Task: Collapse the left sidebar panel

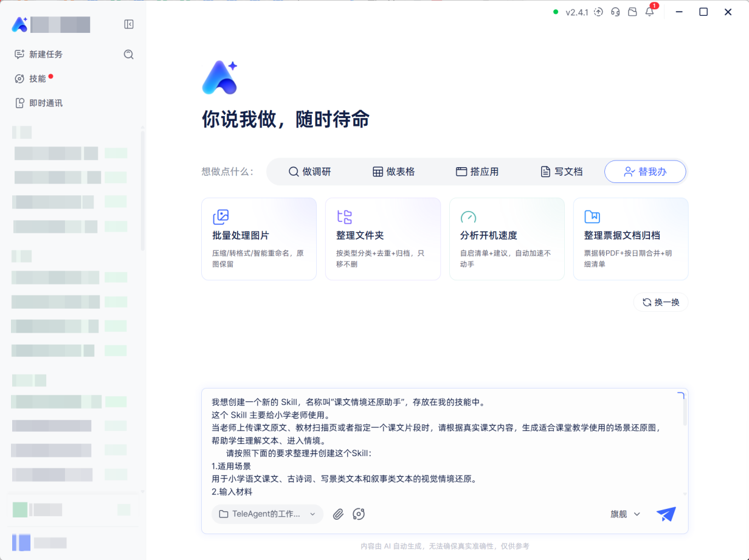Action: [x=129, y=24]
